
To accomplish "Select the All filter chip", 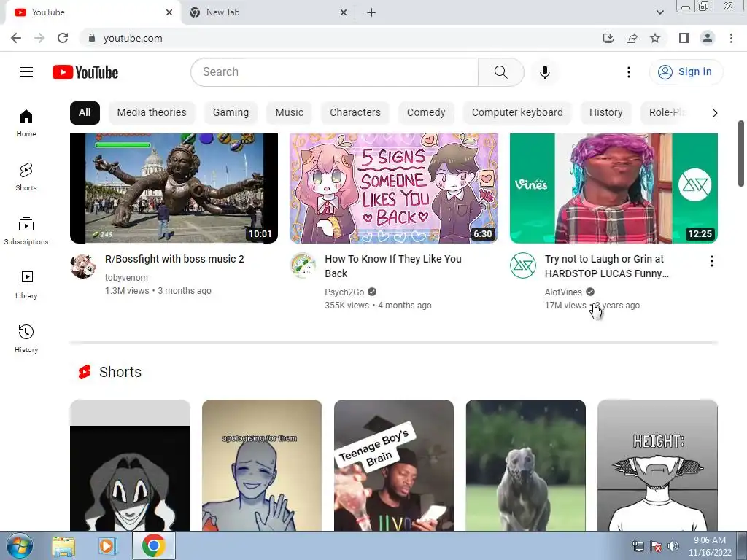I will [x=85, y=113].
